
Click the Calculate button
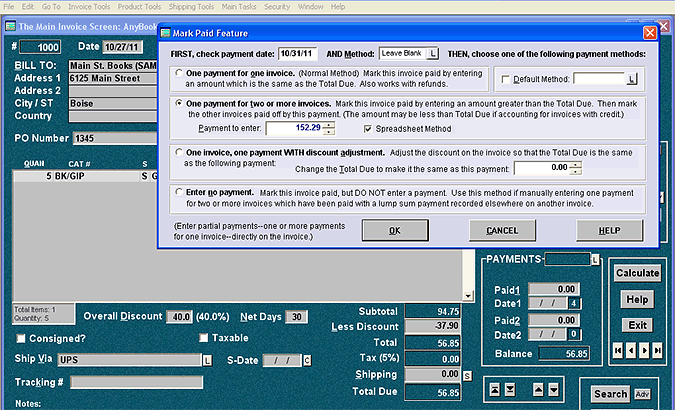point(637,273)
